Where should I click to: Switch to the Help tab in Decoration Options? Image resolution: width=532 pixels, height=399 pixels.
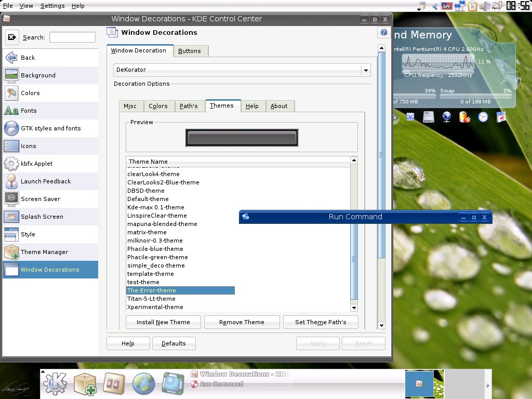pyautogui.click(x=252, y=106)
